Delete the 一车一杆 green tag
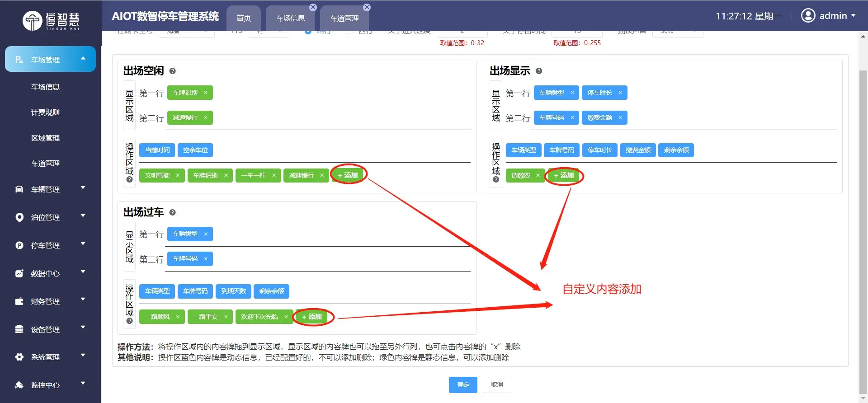The height and width of the screenshot is (403, 868). [274, 175]
